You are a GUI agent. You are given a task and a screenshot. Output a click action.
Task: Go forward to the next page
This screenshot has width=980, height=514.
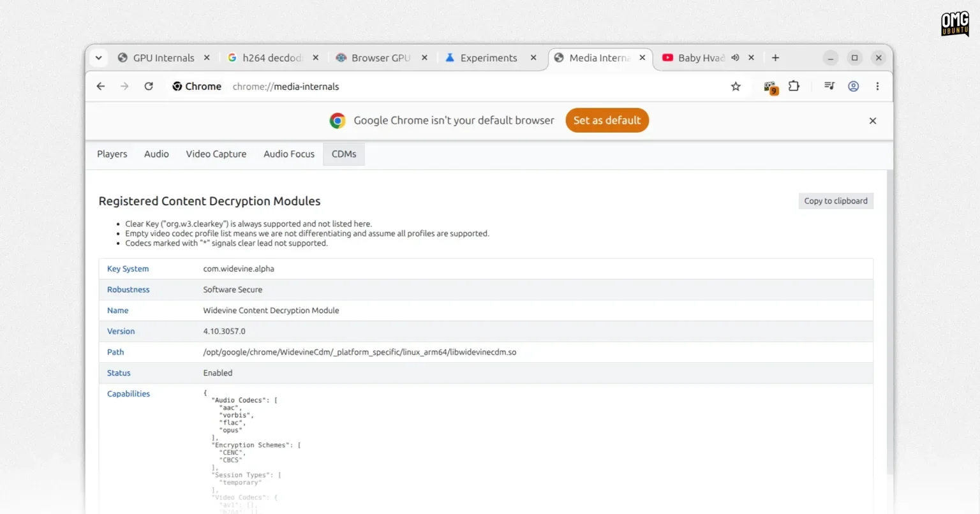(x=124, y=86)
